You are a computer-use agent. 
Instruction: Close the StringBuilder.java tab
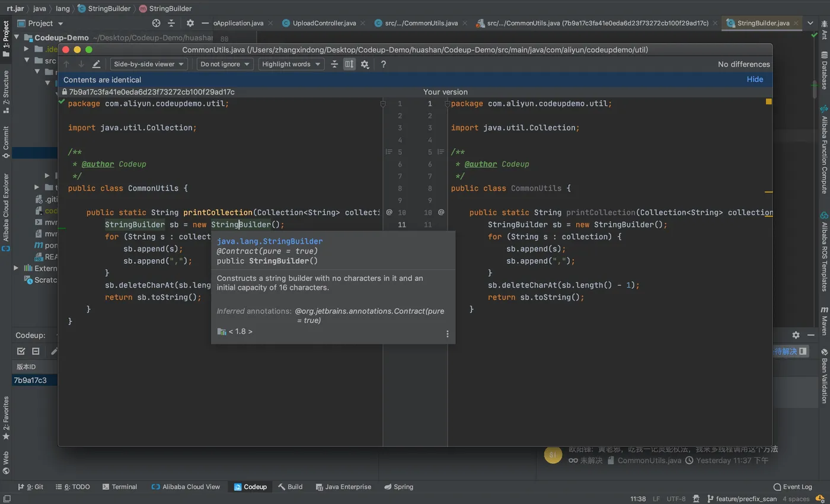click(796, 23)
